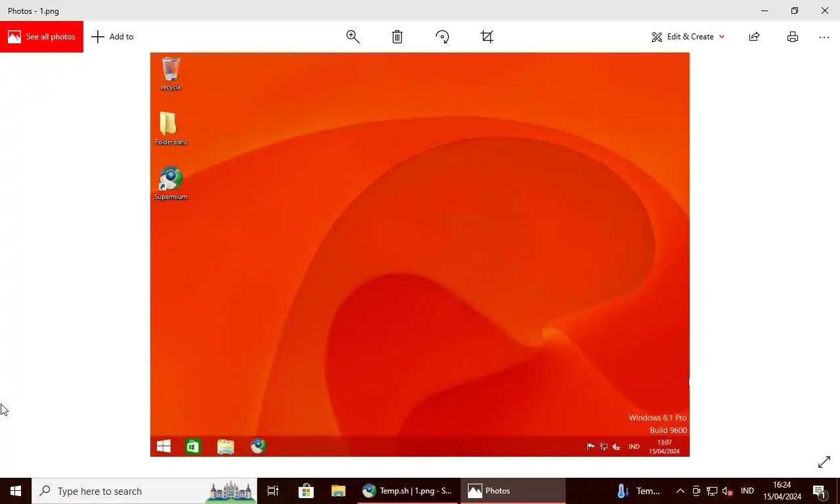Expand the Edit & Create dropdown
This screenshot has height=504, width=840.
tap(688, 37)
